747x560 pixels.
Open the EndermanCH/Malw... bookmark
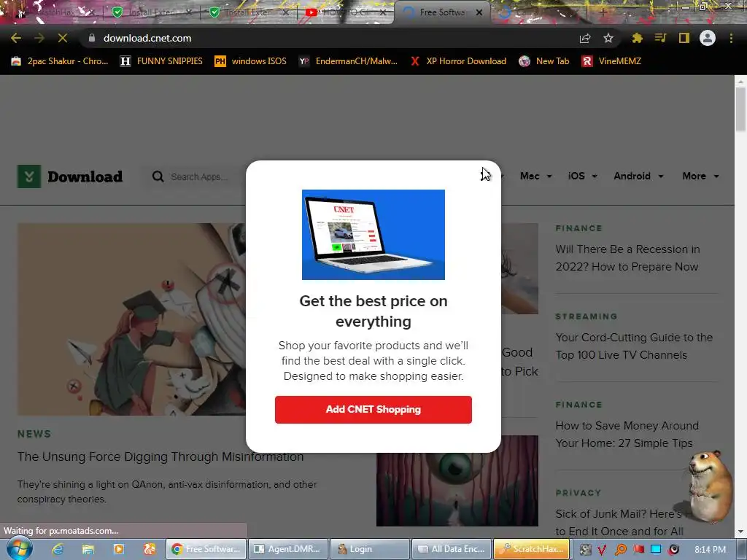click(x=348, y=61)
